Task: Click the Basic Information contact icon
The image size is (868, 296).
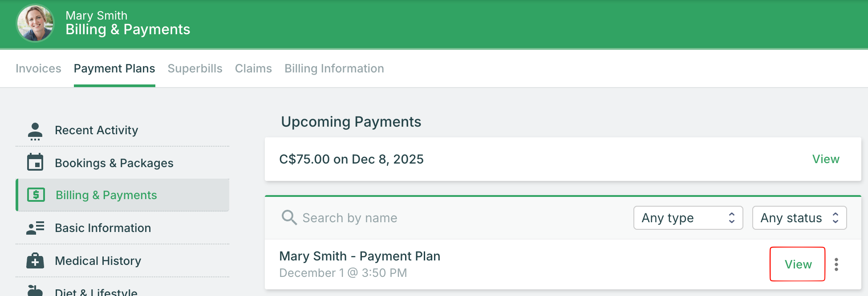Action: pyautogui.click(x=35, y=228)
